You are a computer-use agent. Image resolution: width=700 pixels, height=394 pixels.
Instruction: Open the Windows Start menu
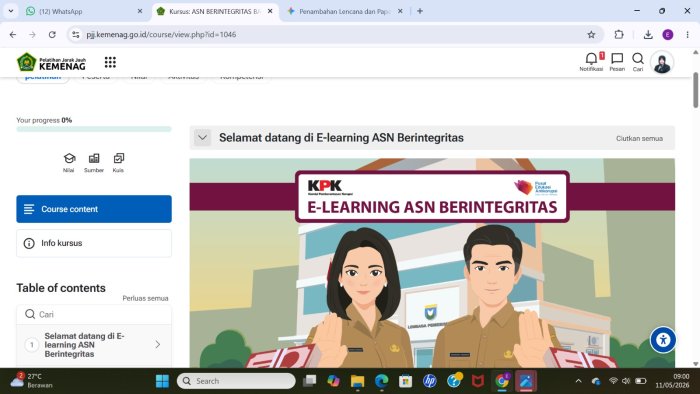(x=162, y=381)
